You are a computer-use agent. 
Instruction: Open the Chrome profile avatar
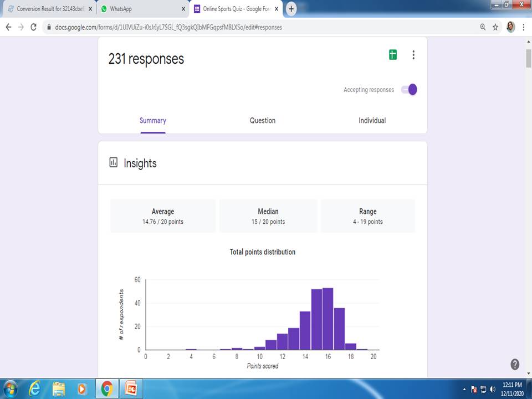[x=510, y=27]
